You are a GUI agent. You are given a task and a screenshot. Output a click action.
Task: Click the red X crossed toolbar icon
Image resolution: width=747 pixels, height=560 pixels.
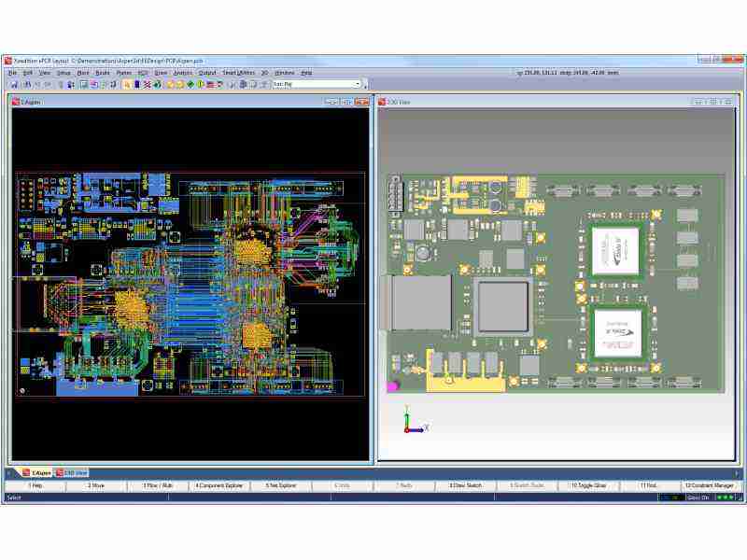(x=147, y=84)
